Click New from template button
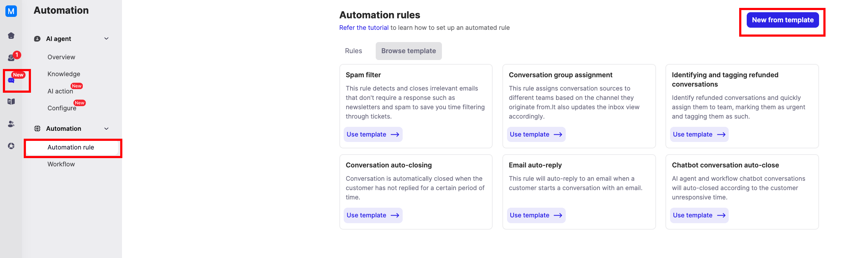 [783, 20]
